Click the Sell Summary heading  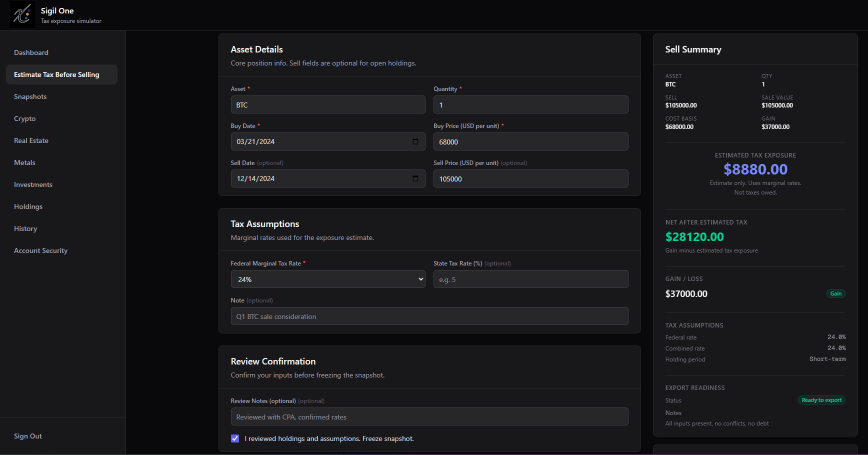click(x=693, y=49)
